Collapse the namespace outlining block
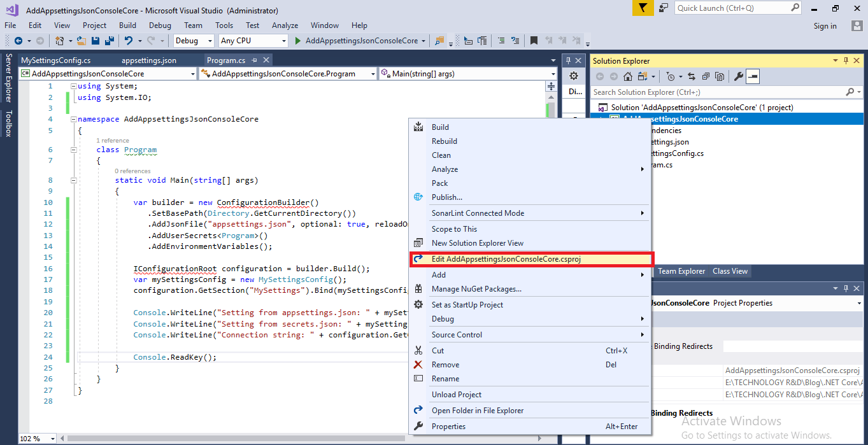 tap(74, 119)
